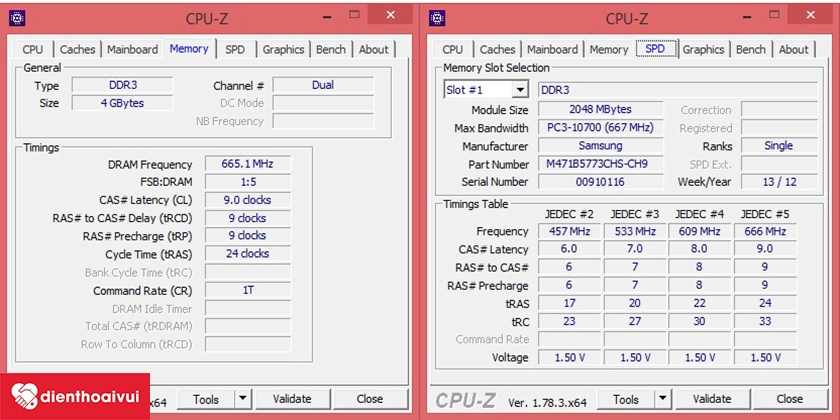This screenshot has height=420, width=840.
Task: Expand the Tools dropdown arrow in right window
Action: (x=663, y=399)
